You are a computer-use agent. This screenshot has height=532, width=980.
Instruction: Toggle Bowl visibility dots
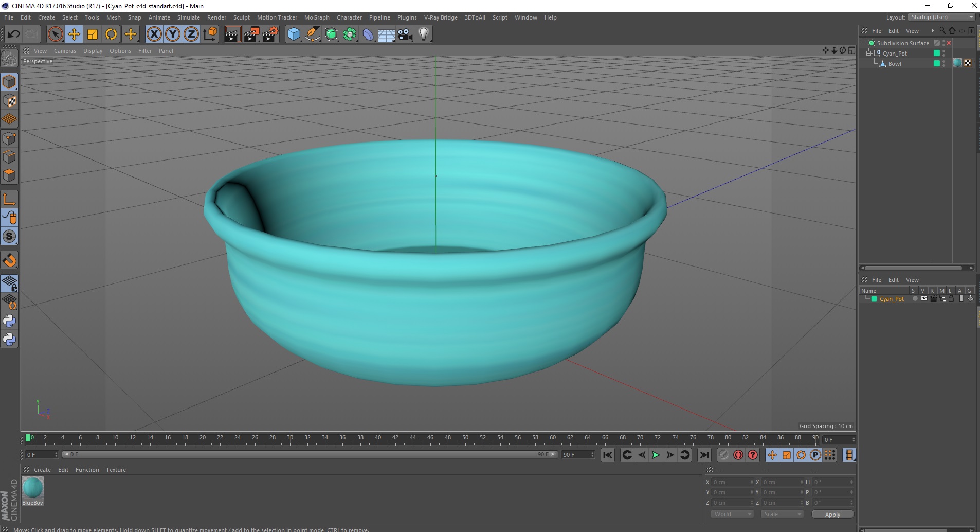944,63
